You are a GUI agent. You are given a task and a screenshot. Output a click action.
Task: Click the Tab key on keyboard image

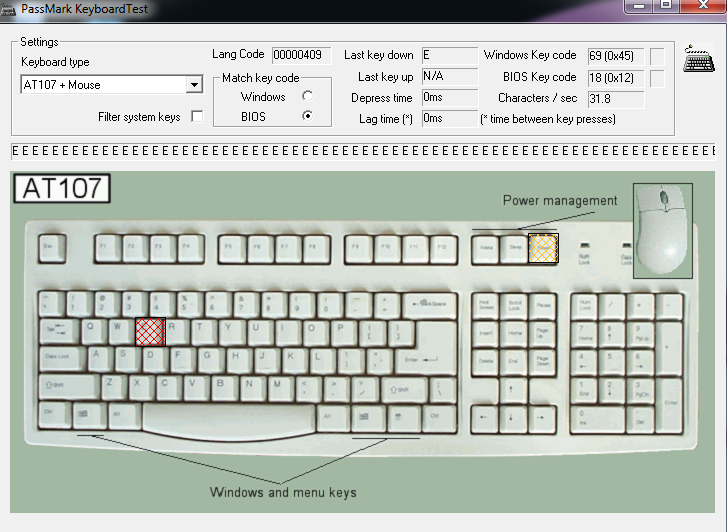pyautogui.click(x=60, y=332)
